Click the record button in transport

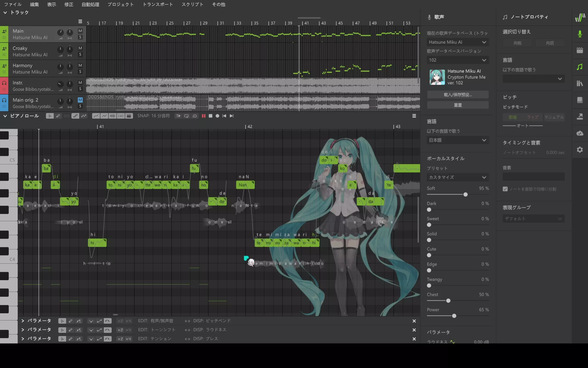pos(217,116)
